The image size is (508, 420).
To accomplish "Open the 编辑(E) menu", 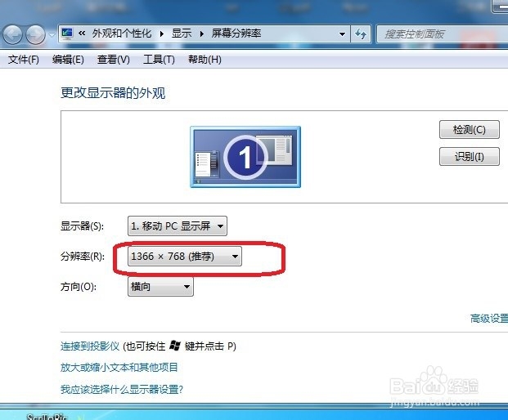I will 68,60.
